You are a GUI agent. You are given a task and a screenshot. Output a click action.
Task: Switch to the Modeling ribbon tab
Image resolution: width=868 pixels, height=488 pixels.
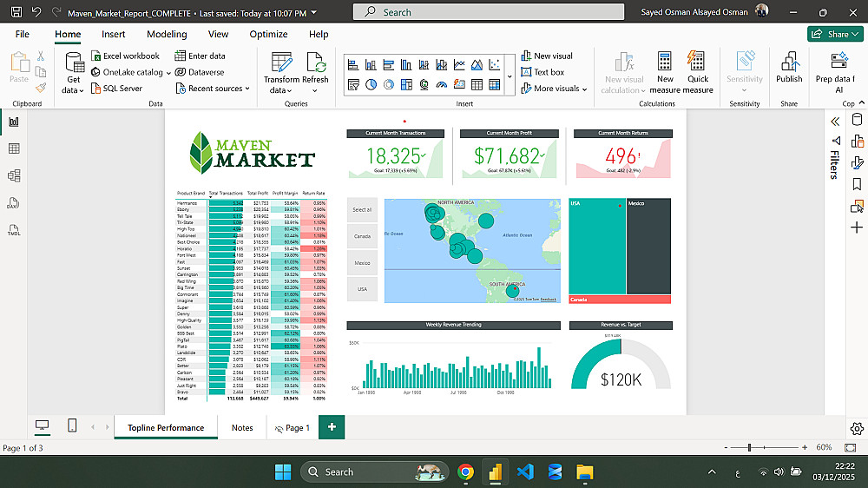click(167, 34)
